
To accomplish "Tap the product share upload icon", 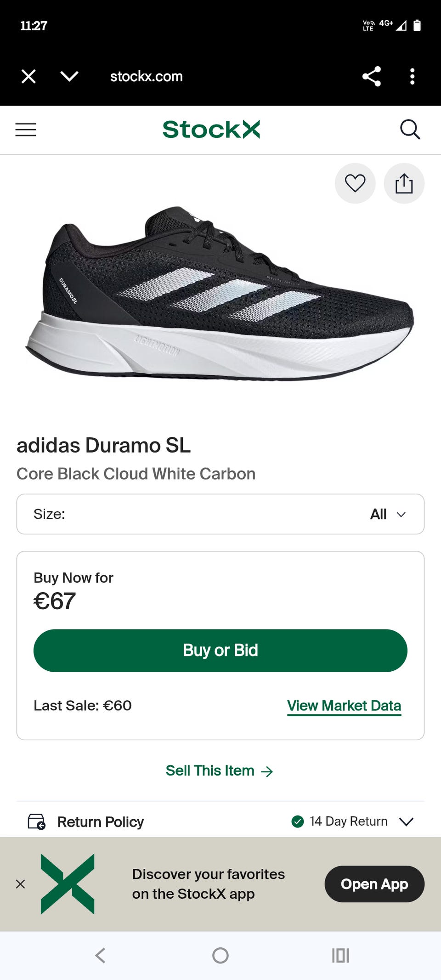I will pos(404,183).
